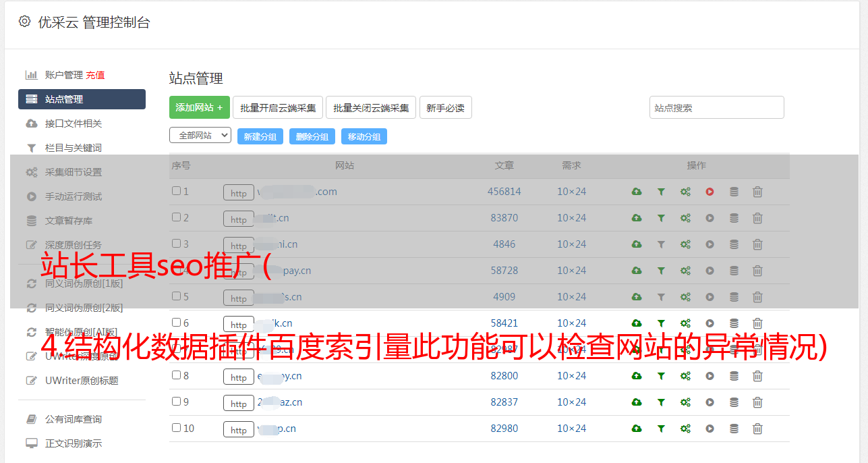The image size is (868, 463).
Task: Click 批量开启云端采集 button
Action: point(278,107)
